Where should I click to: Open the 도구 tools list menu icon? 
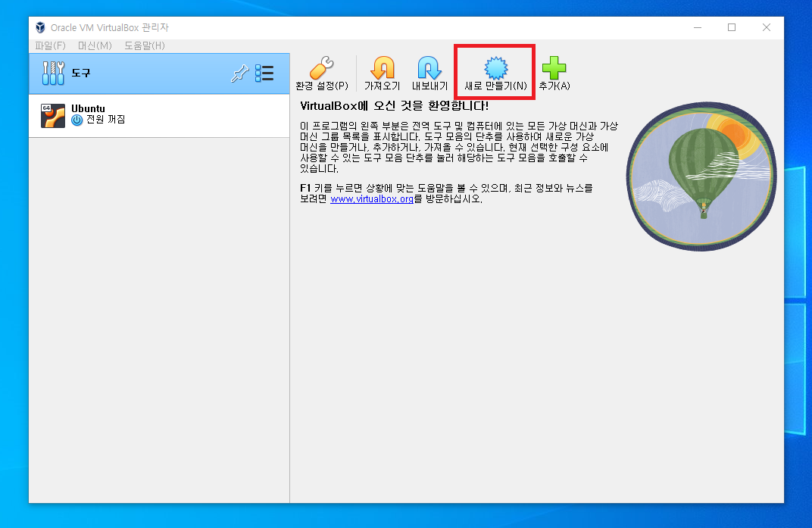coord(264,73)
